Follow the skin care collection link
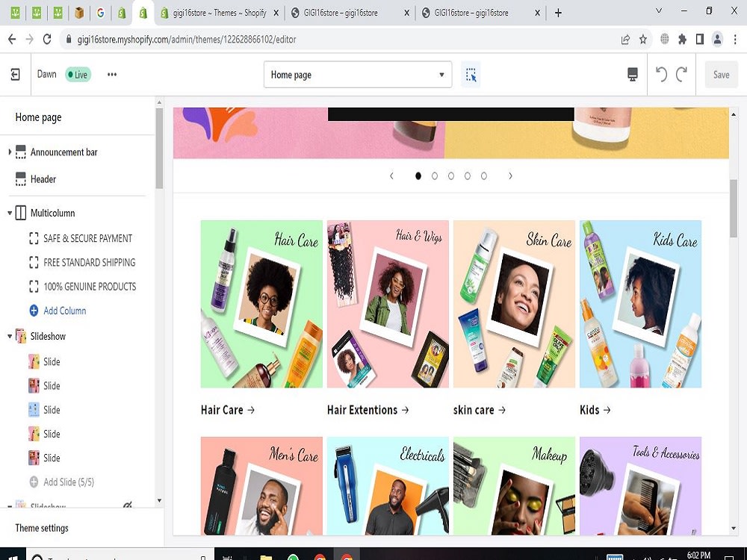This screenshot has width=747, height=560. point(480,410)
